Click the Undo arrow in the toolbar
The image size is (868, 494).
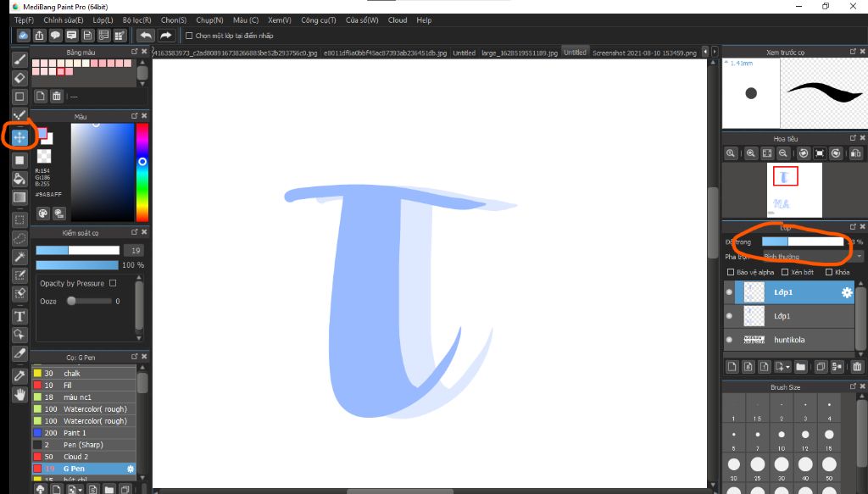point(146,36)
